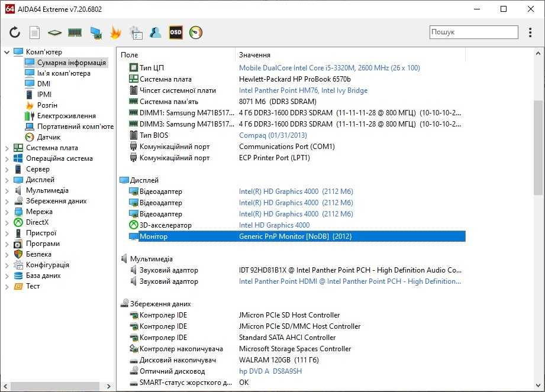545x392 pixels.
Task: Open the Mobile DualCore Intel Core i5-3320M link
Action: pos(329,68)
